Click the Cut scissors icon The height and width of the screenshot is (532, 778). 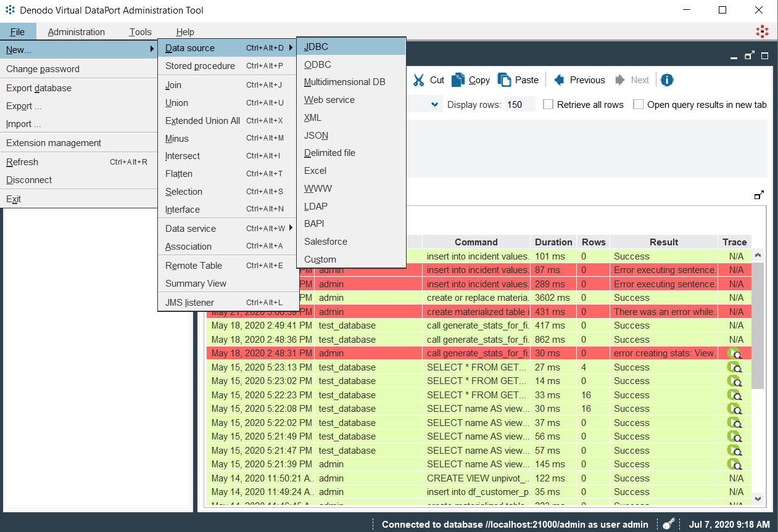tap(419, 80)
